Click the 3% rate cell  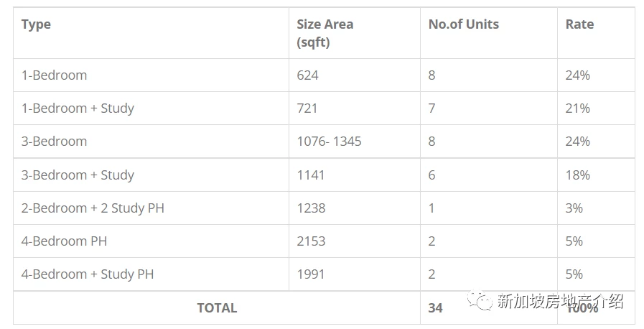[574, 208]
